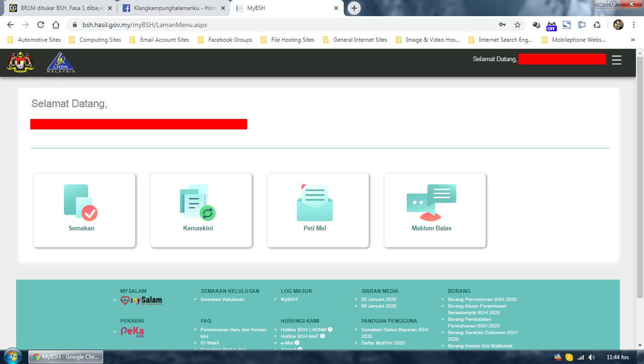Viewport: 644px width, 364px height.
Task: Open Semakan Status Bayaran BSH 2020 guide
Action: point(394,333)
